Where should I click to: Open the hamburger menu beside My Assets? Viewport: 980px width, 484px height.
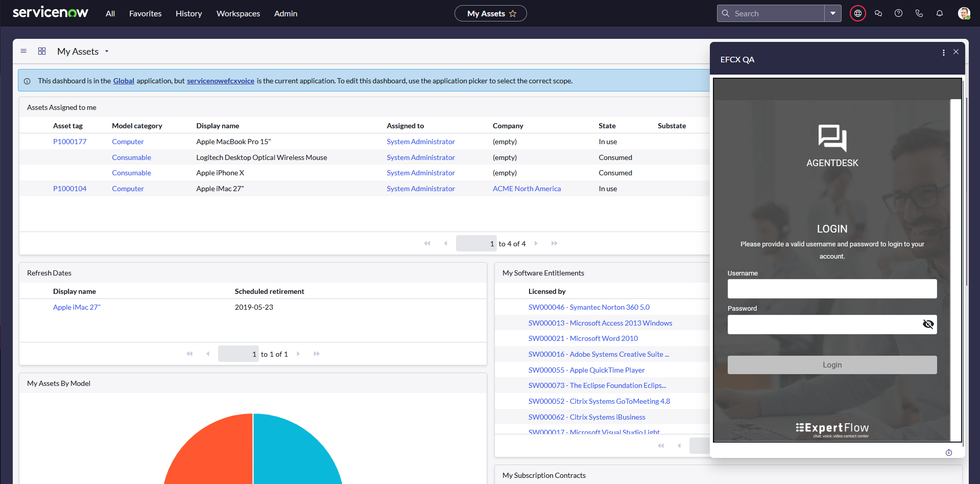pyautogui.click(x=23, y=51)
